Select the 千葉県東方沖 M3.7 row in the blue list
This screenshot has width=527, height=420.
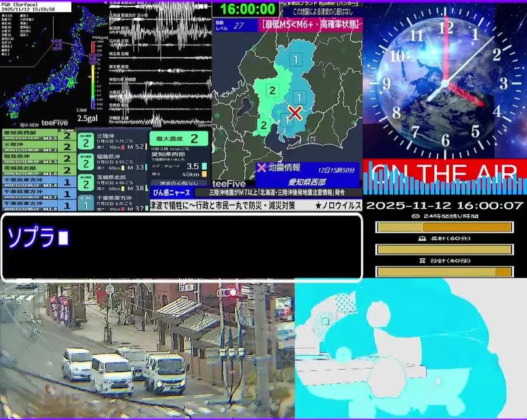pyautogui.click(x=39, y=194)
